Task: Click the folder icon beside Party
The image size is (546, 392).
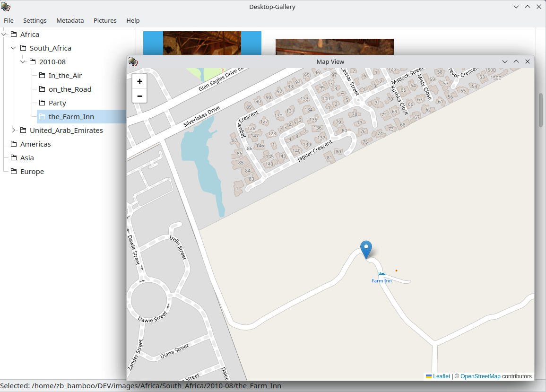Action: pyautogui.click(x=42, y=103)
